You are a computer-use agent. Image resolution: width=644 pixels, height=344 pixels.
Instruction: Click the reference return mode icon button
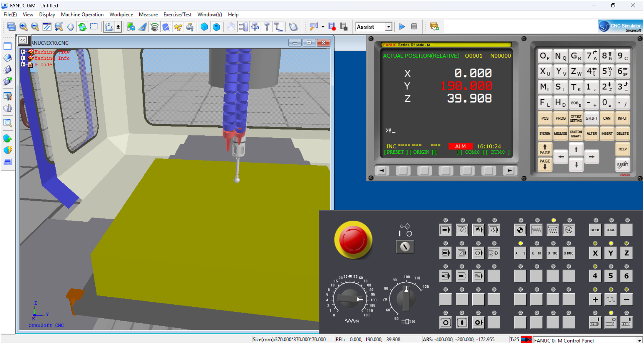click(520, 230)
